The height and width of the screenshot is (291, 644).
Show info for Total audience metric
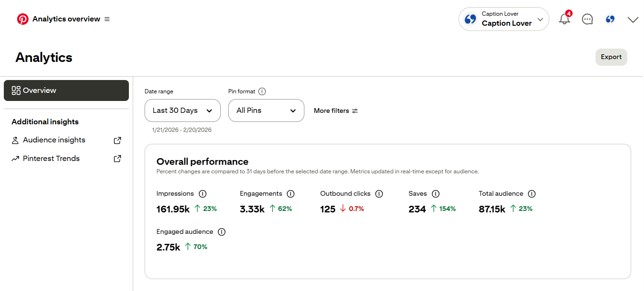532,194
